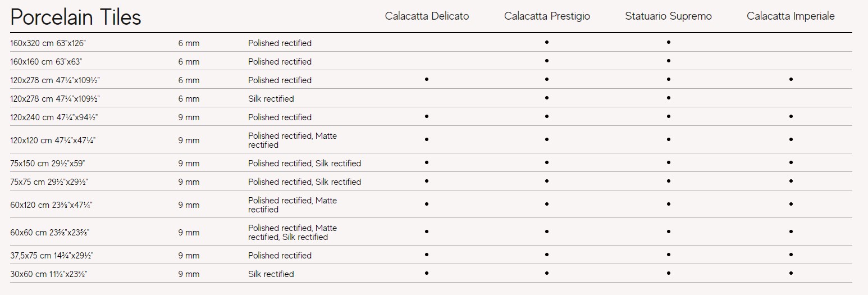The width and height of the screenshot is (868, 295).
Task: Click the Statuario Supremo column header
Action: tap(668, 16)
